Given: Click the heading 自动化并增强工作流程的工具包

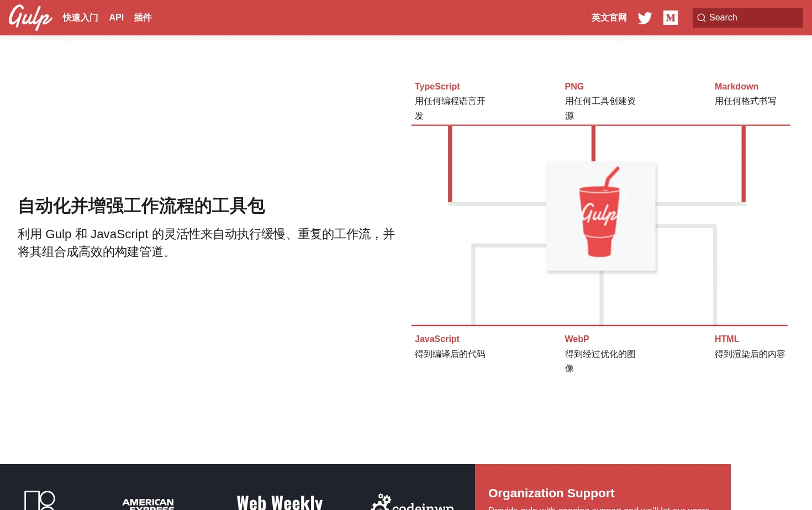Looking at the screenshot, I should click(x=141, y=206).
